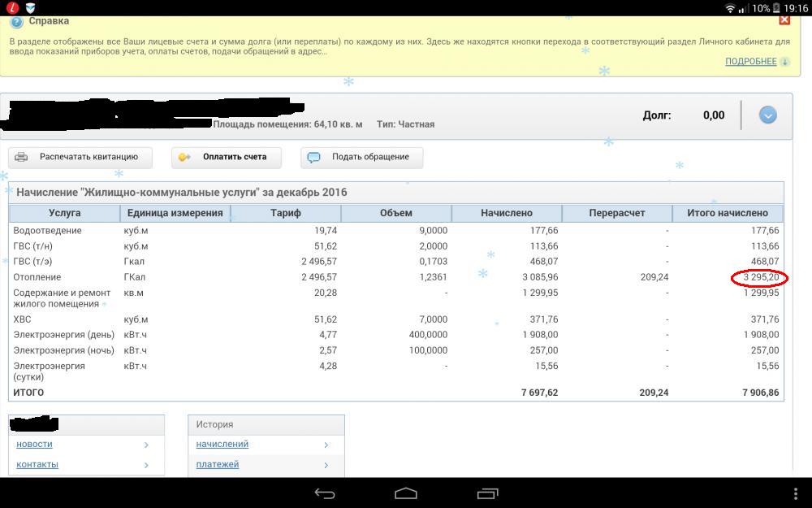Screen dimensions: 812x508
Task: Click the chevron next to начислений
Action: click(326, 445)
